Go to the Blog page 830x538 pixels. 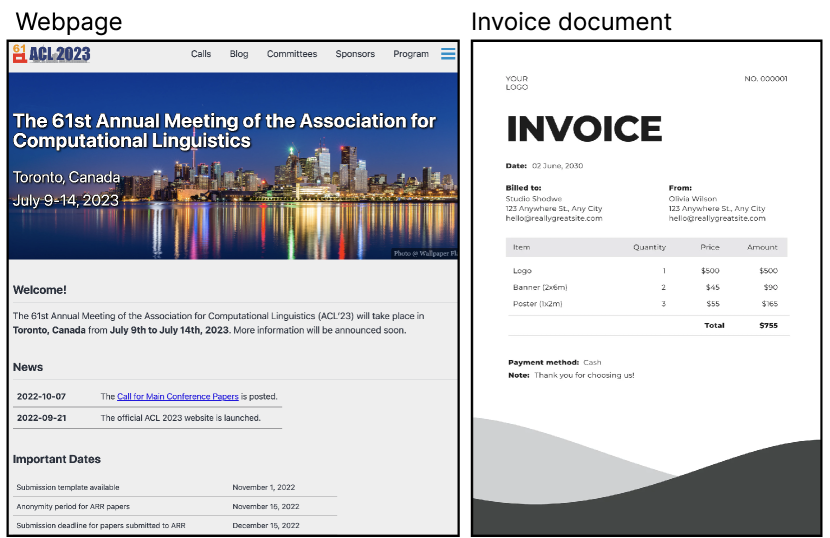point(239,54)
